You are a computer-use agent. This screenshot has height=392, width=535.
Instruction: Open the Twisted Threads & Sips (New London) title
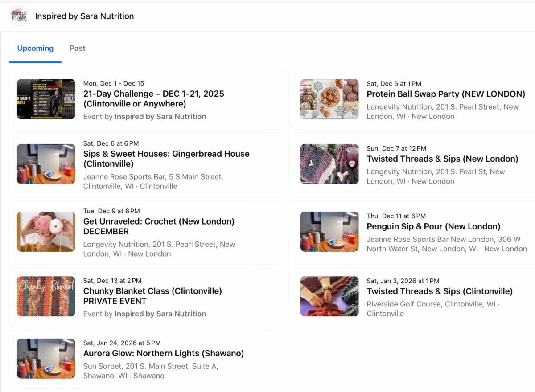[442, 159]
